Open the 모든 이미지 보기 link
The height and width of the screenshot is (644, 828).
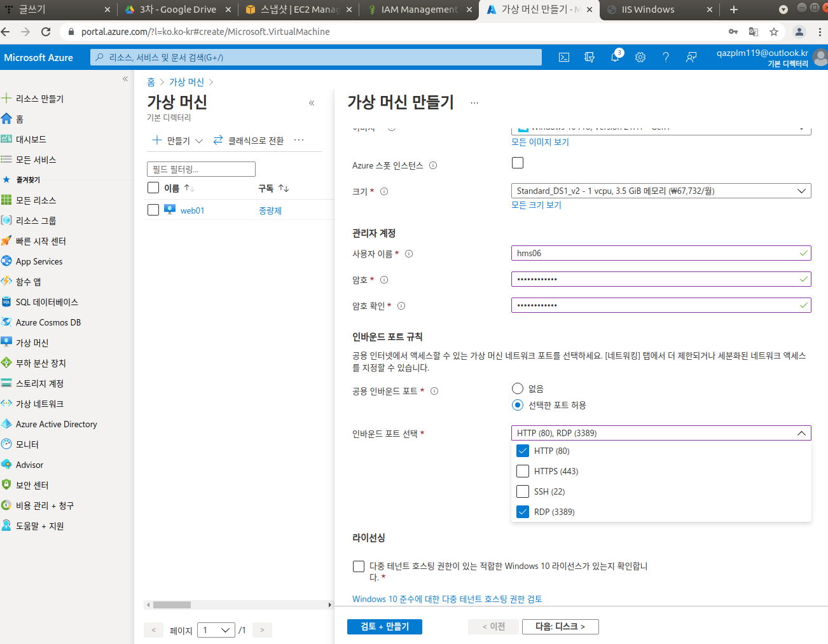tap(540, 142)
